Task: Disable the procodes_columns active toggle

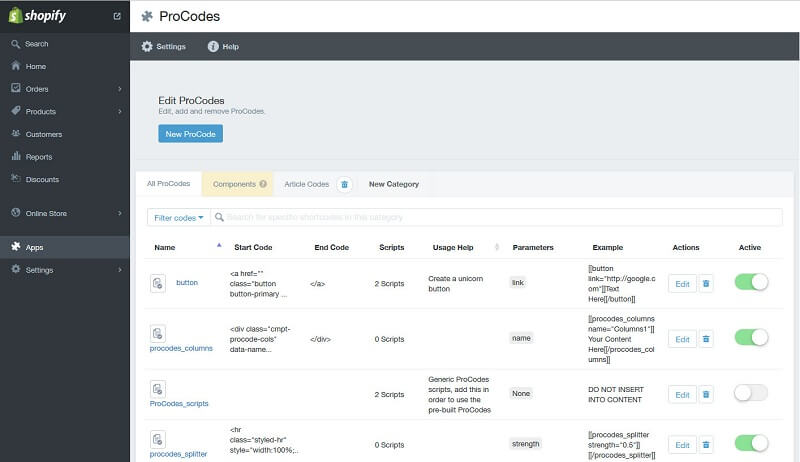Action: 751,337
